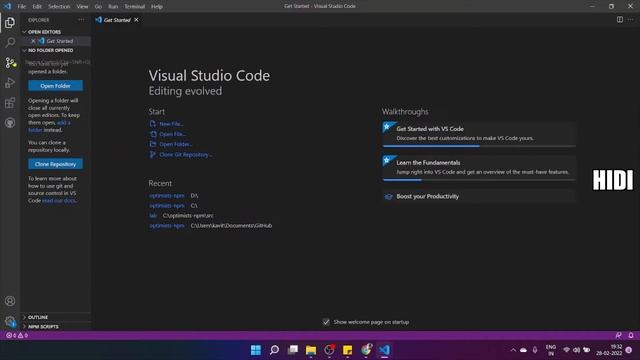Open the Edit menu

coord(37,7)
